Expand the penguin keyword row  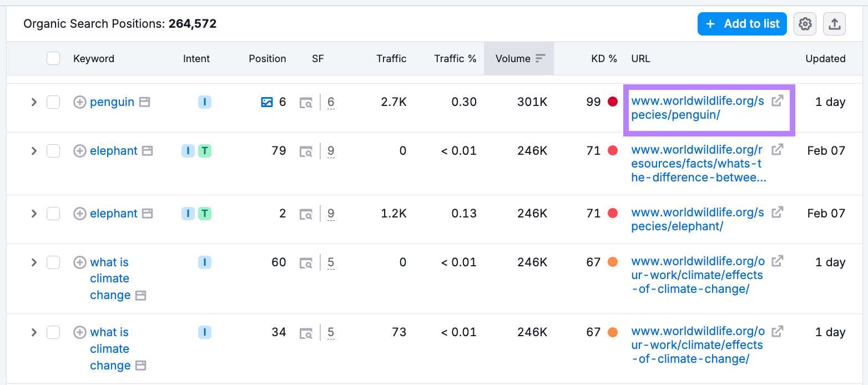[34, 102]
